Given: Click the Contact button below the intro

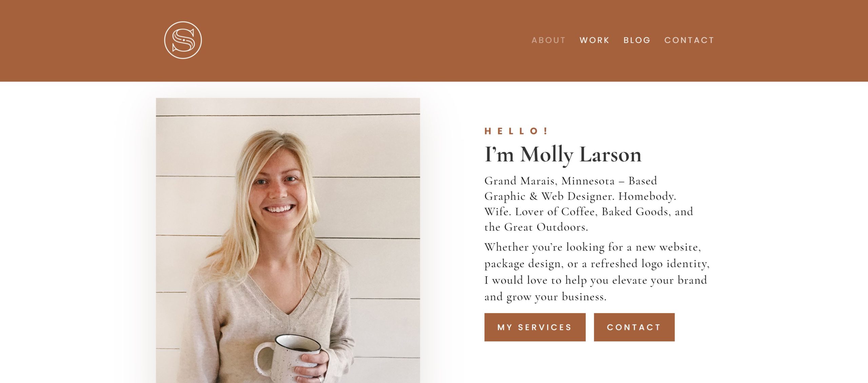Looking at the screenshot, I should click(634, 327).
